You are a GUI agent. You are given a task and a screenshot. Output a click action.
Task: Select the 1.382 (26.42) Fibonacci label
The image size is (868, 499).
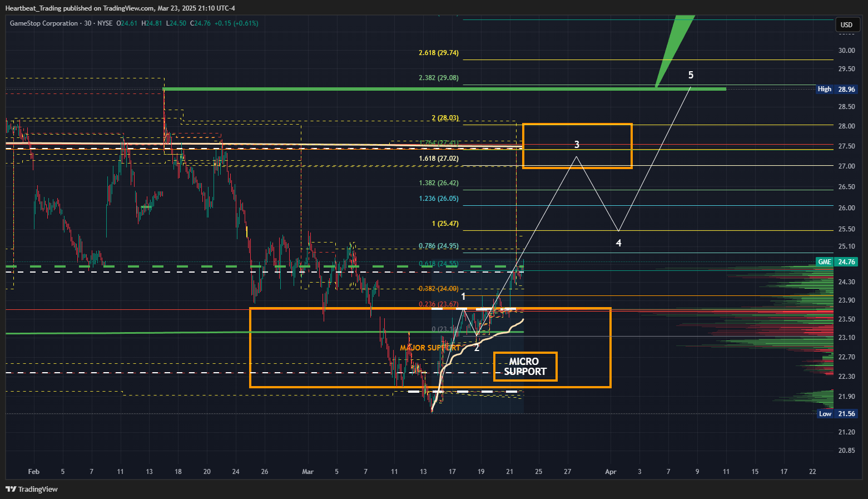(x=439, y=183)
